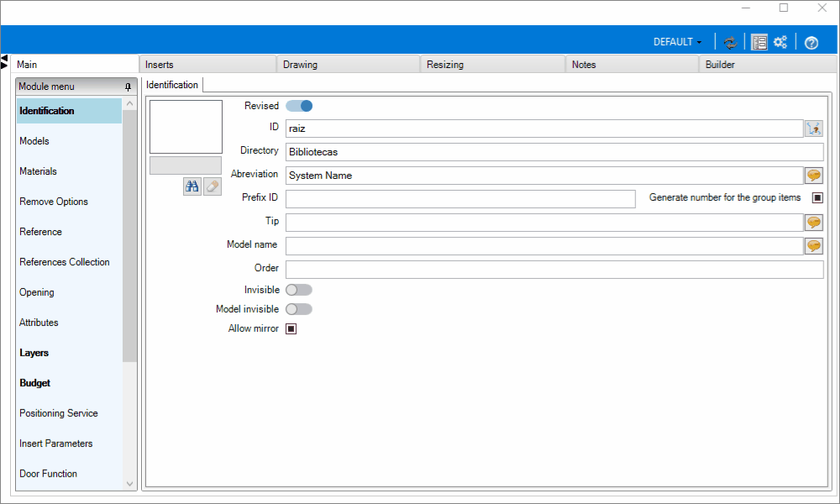
Task: Click the eraser clear image icon
Action: (213, 186)
